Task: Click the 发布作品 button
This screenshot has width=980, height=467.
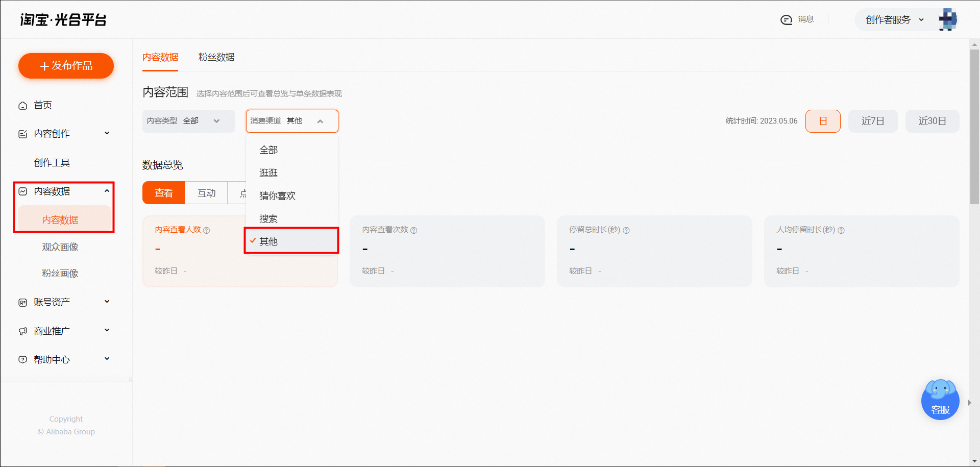Action: (66, 66)
